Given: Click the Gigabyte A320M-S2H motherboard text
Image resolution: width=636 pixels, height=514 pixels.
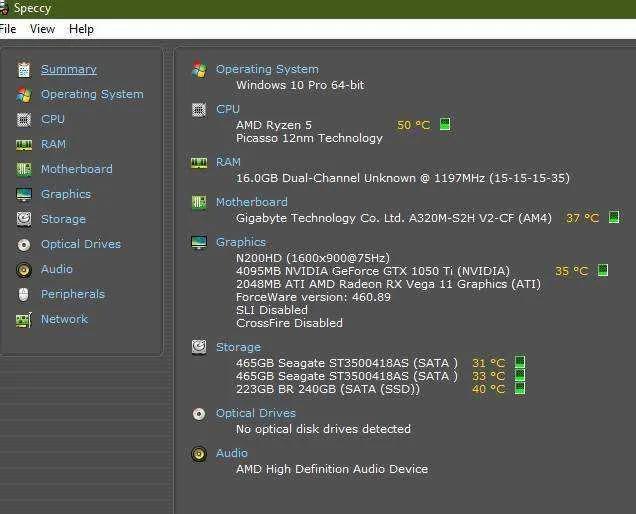Looking at the screenshot, I should click(x=394, y=218).
